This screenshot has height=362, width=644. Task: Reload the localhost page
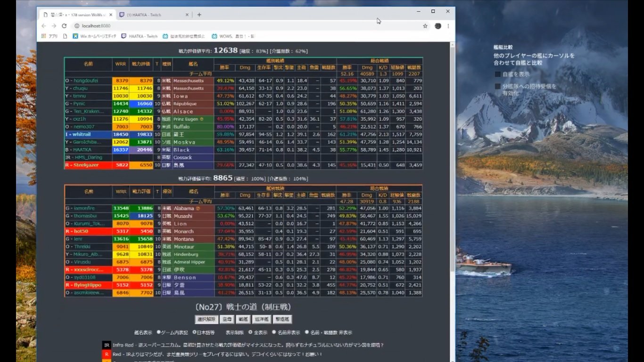pyautogui.click(x=64, y=26)
